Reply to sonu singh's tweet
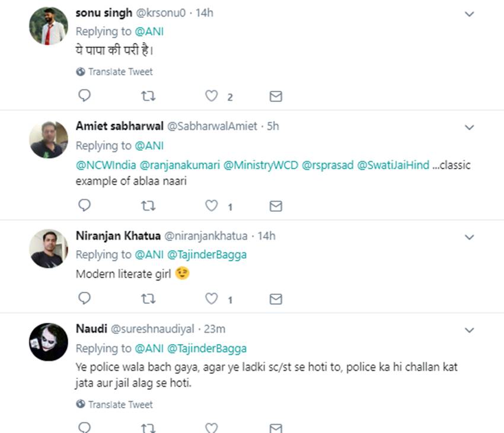 pyautogui.click(x=85, y=95)
